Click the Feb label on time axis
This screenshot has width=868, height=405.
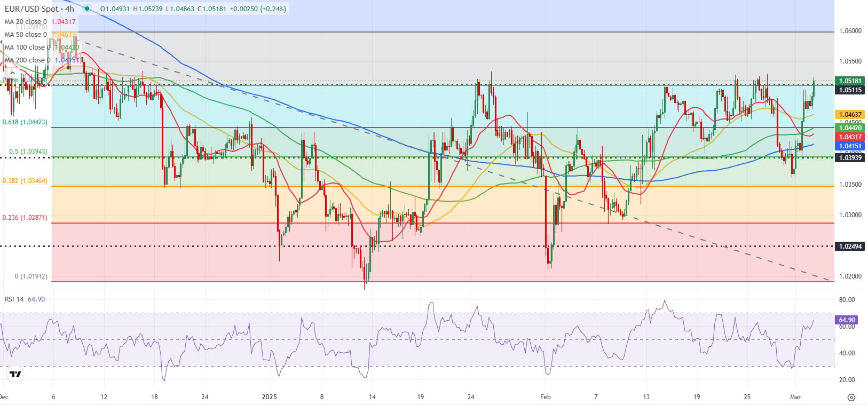(x=545, y=397)
